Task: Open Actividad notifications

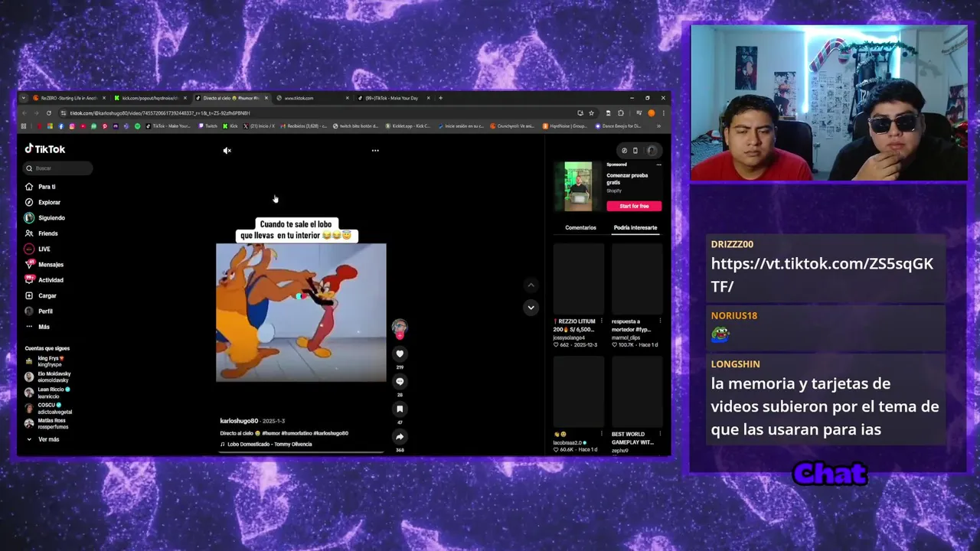Action: point(44,280)
